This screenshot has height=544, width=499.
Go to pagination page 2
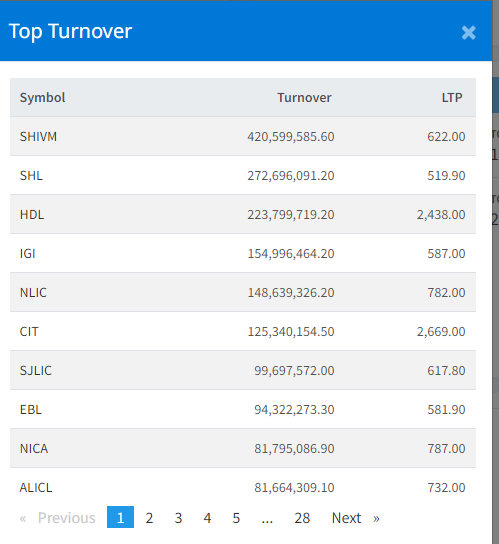point(149,518)
